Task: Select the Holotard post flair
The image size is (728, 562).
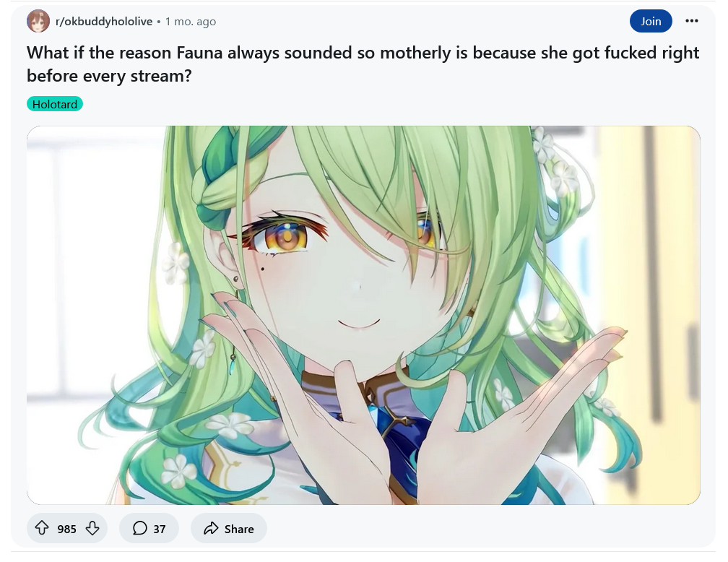Action: click(x=55, y=104)
